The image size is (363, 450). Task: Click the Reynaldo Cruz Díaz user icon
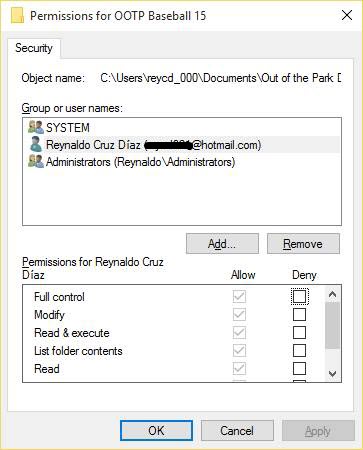point(36,145)
